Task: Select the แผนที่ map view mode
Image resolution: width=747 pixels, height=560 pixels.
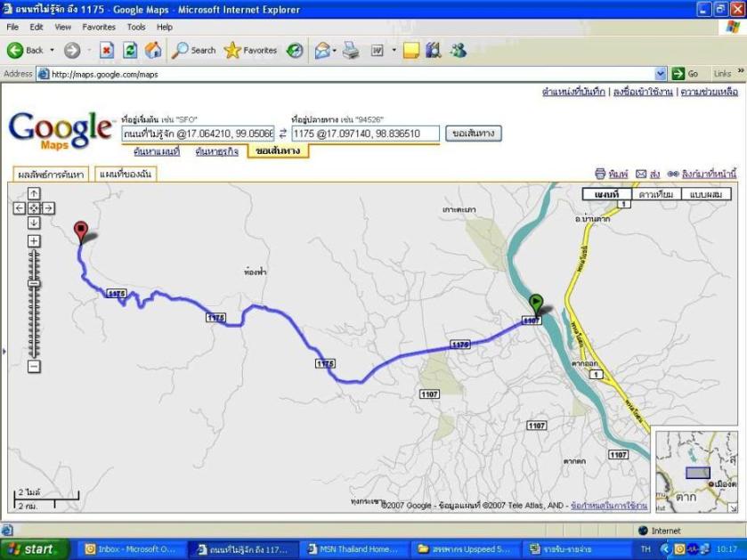Action: (x=607, y=194)
